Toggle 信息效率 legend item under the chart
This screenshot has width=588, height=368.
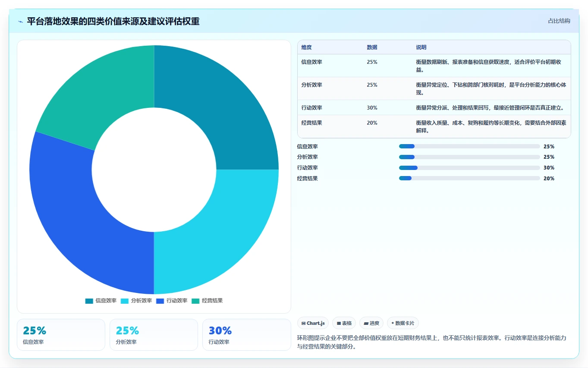(101, 301)
